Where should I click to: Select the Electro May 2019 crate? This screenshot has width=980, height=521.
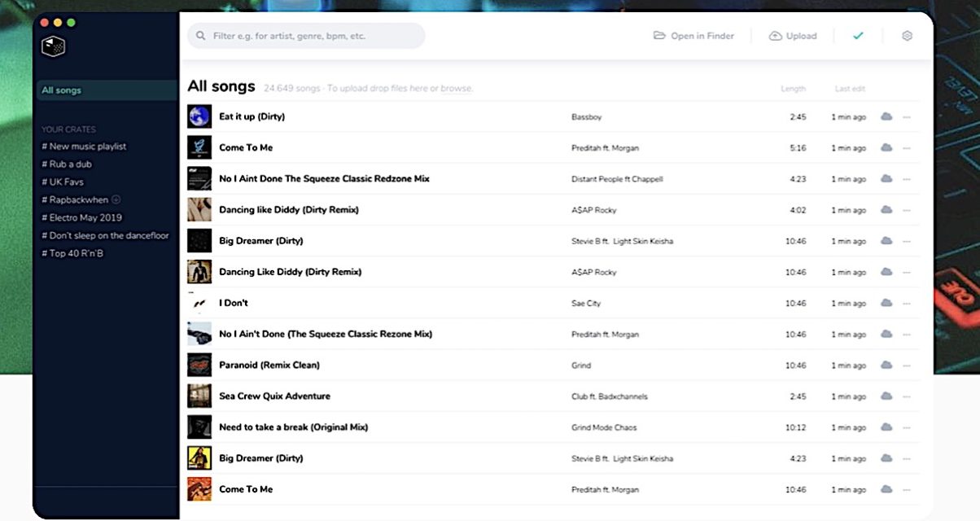[81, 217]
